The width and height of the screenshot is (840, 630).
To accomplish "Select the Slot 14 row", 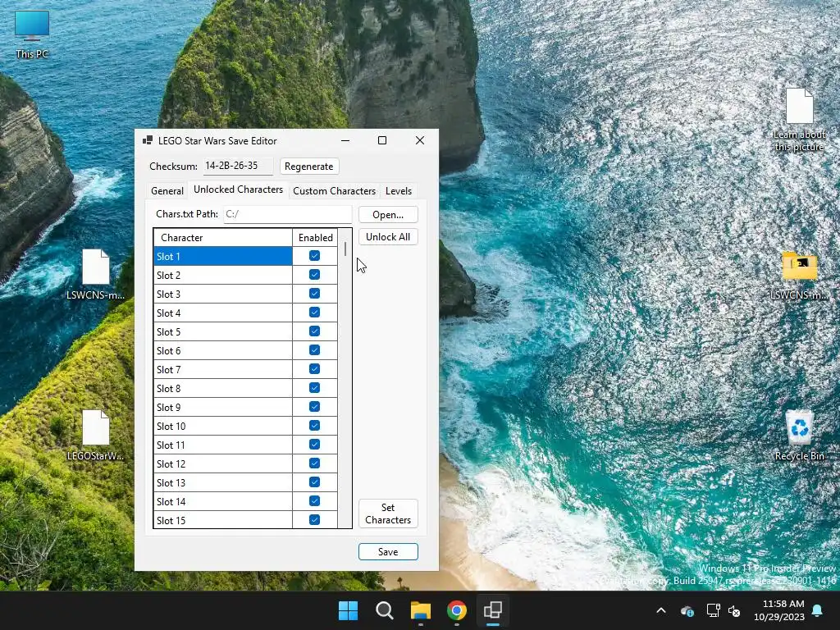I will 223,501.
